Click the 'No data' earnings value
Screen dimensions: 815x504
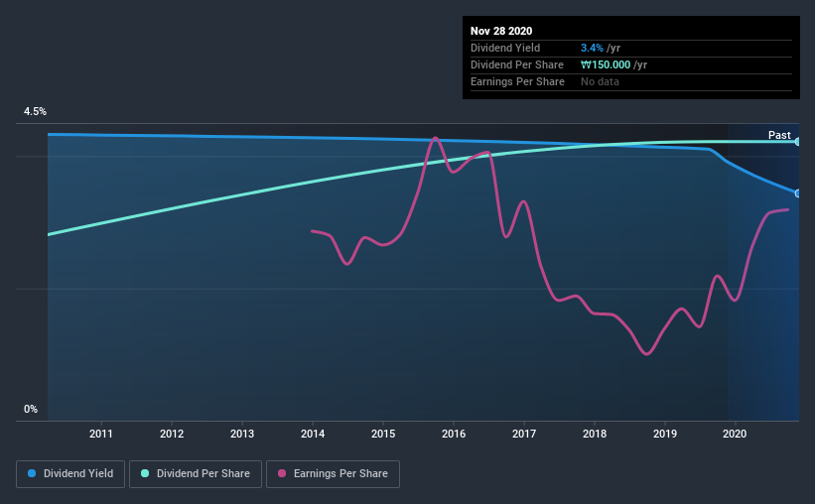(600, 81)
